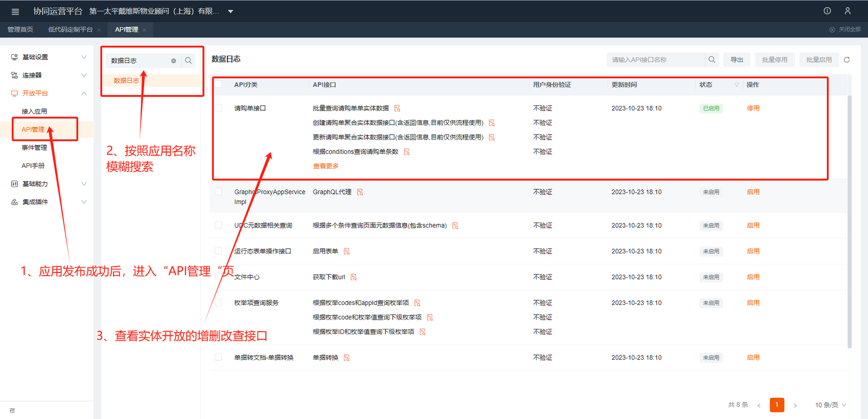Open 事件管理 in the sidebar
The width and height of the screenshot is (868, 419).
coord(34,148)
